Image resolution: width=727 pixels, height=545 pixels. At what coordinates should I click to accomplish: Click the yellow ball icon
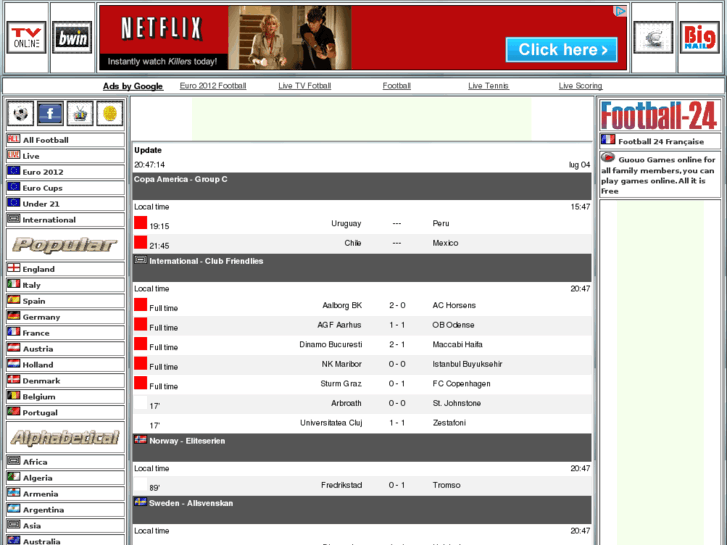coord(110,113)
